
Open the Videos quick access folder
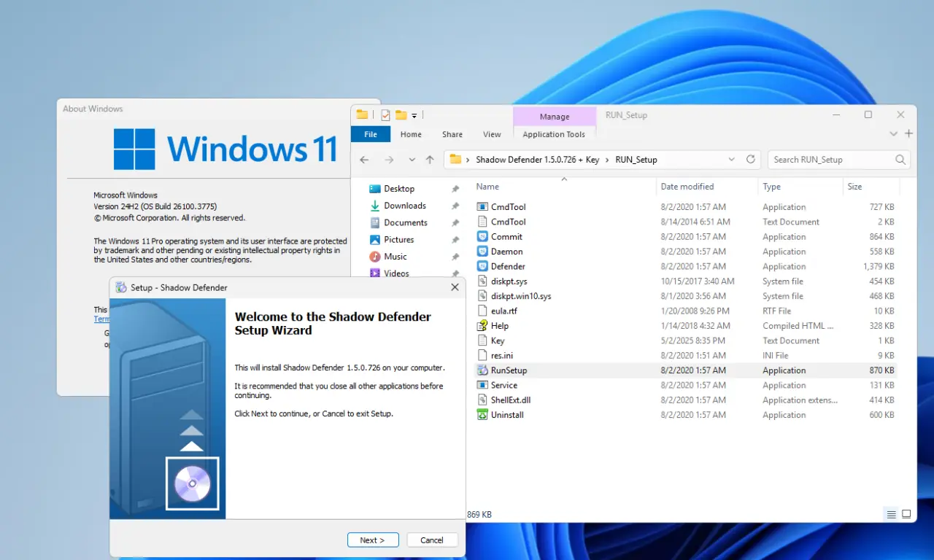(396, 273)
